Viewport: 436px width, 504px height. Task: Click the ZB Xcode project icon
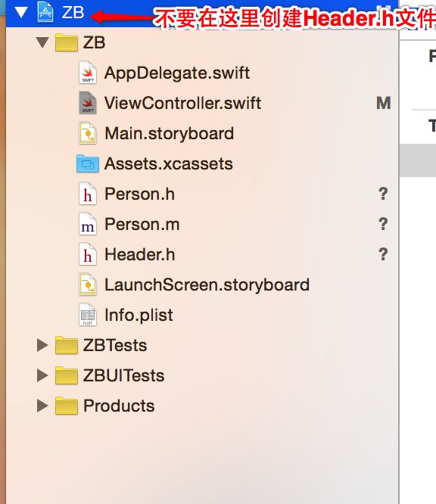tap(45, 12)
